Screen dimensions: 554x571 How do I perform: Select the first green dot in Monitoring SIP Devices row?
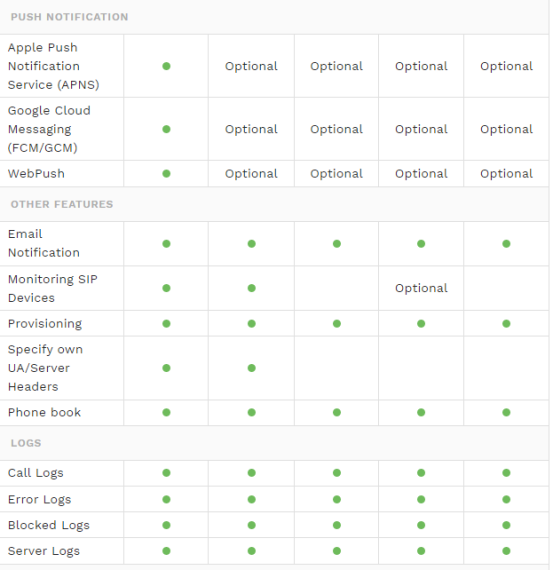click(x=166, y=288)
